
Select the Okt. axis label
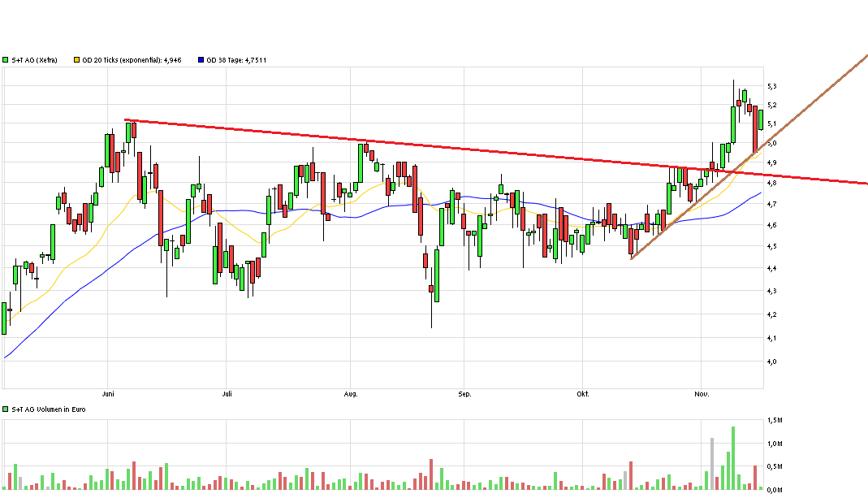[x=582, y=393]
